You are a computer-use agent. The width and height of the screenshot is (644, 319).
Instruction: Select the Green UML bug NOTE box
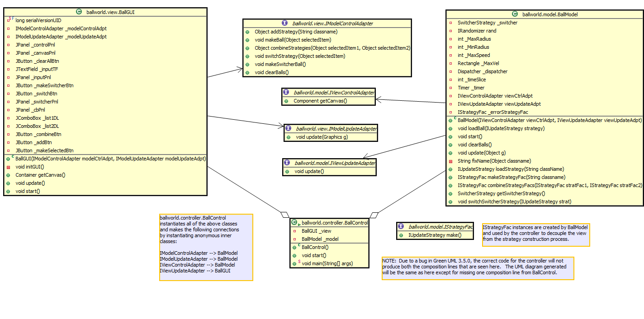[x=478, y=268]
